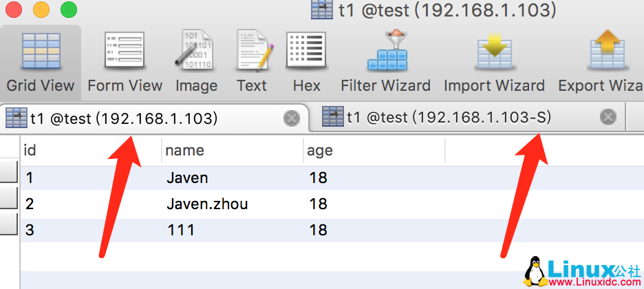Click the Image view icon
Viewport: 644px width, 289px height.
click(x=196, y=63)
